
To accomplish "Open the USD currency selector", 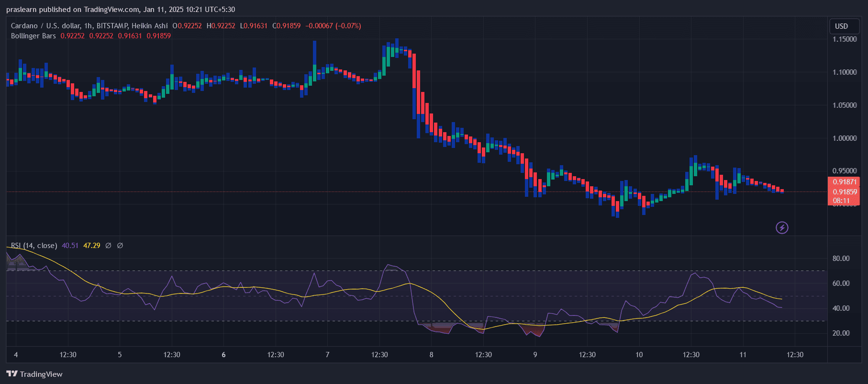I will coord(841,26).
